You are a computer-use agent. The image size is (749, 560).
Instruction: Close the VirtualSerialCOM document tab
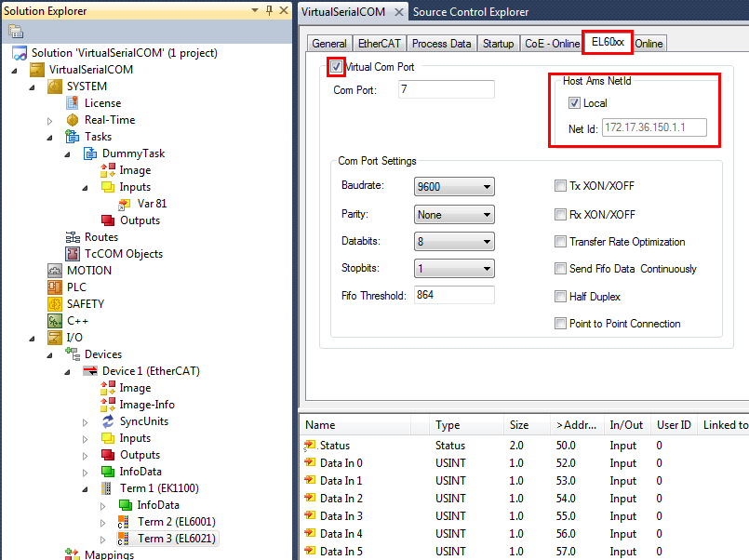click(399, 12)
